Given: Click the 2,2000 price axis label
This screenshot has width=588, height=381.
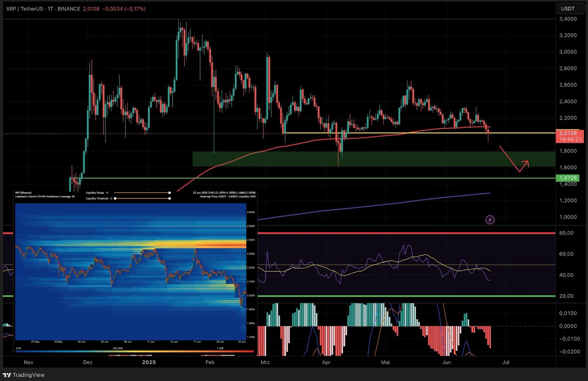Looking at the screenshot, I should [x=568, y=118].
